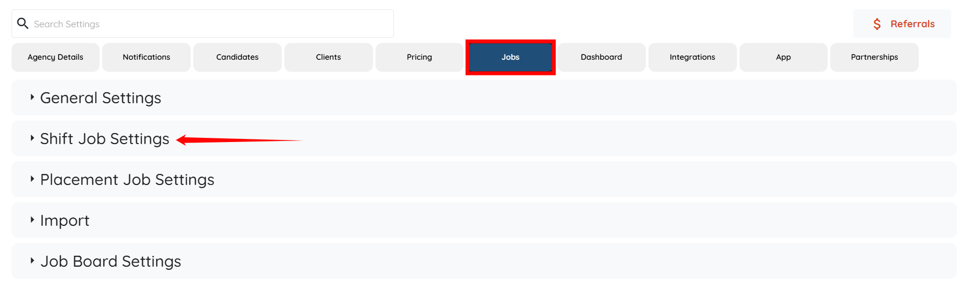Open the Notifications tab
980x306 pixels.
(x=147, y=57)
